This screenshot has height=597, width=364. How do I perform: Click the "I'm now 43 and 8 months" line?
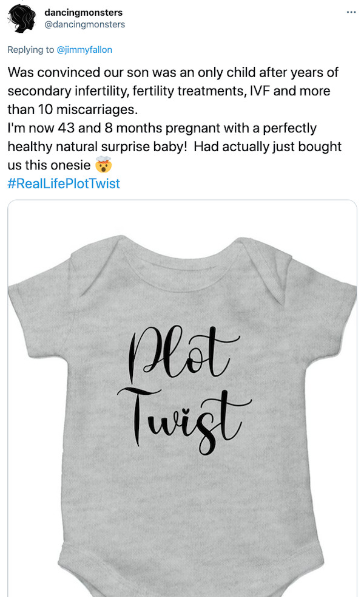tap(79, 129)
